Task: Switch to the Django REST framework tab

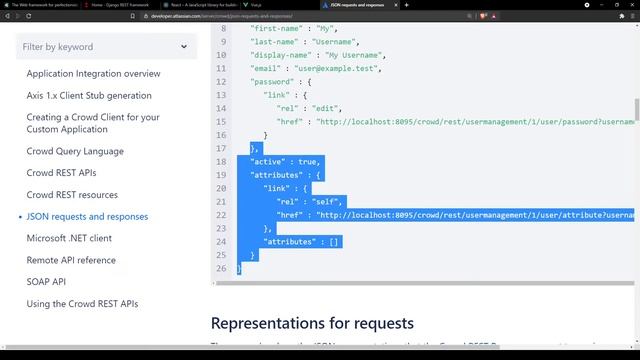Action: coord(120,5)
